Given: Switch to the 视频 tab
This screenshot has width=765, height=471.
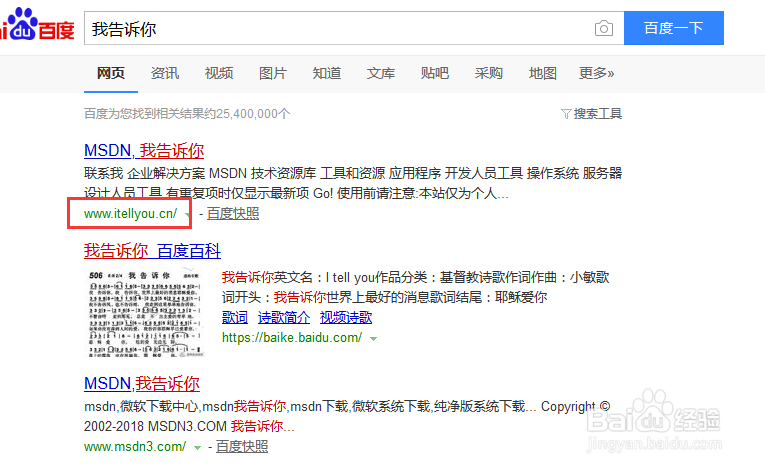Looking at the screenshot, I should [x=219, y=73].
